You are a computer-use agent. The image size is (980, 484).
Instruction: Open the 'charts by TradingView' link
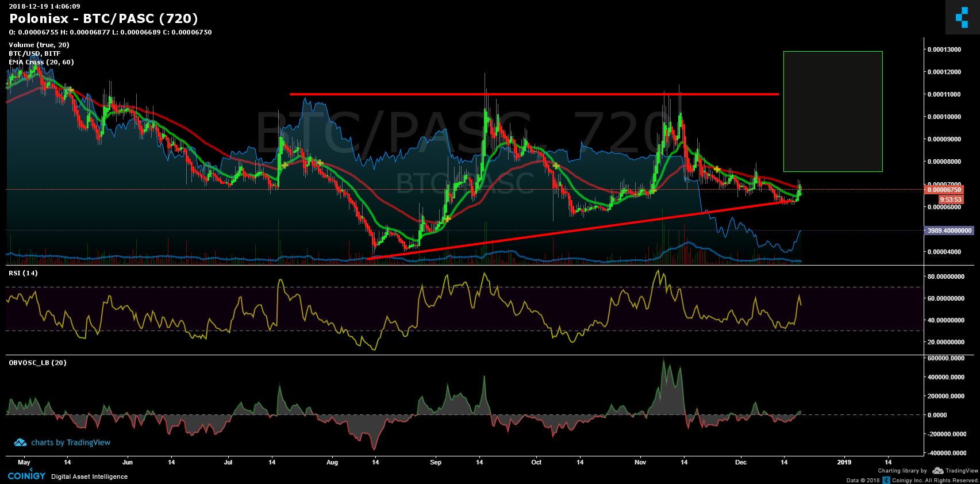coord(71,443)
